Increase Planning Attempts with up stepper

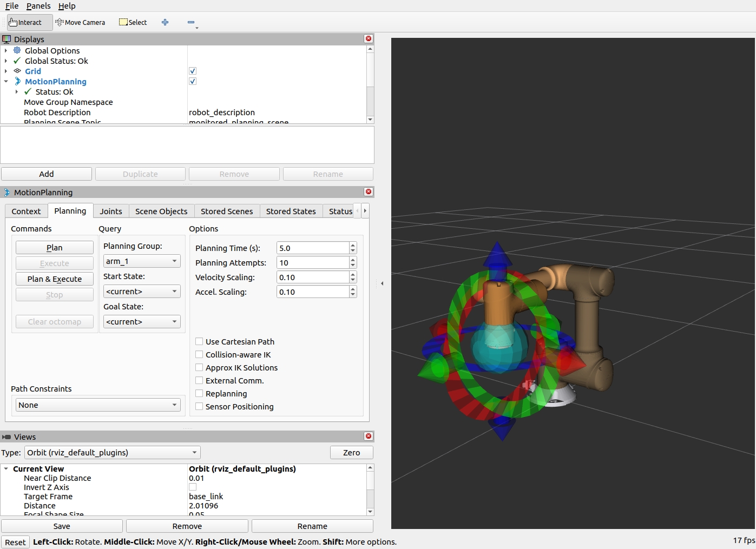pos(353,260)
